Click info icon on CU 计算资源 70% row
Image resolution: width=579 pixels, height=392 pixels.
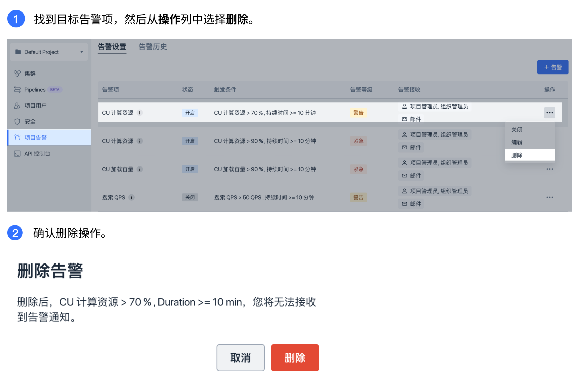[140, 113]
